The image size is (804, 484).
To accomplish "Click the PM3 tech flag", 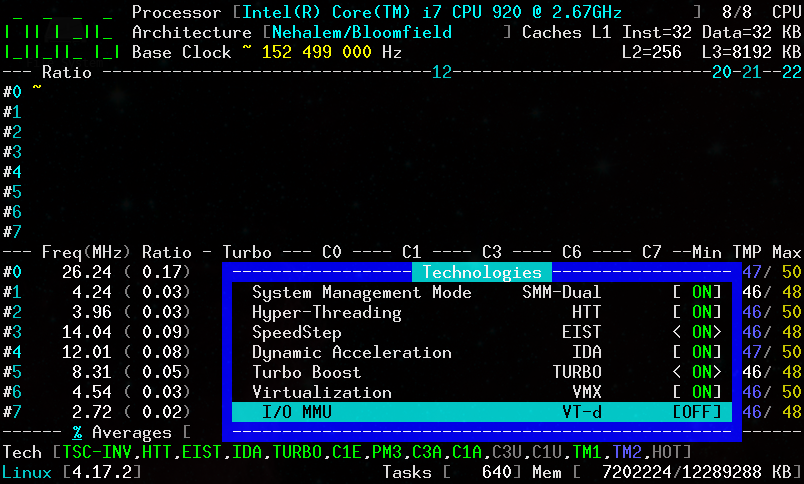I will [x=387, y=452].
